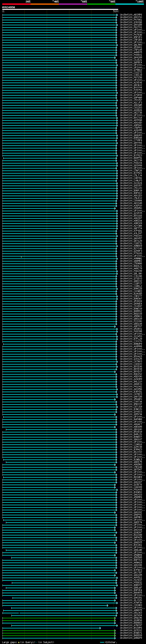The height and width of the screenshot is (644, 146).
Task: Click the UniRef100_C5PIU5 label
Action: click(131, 50)
